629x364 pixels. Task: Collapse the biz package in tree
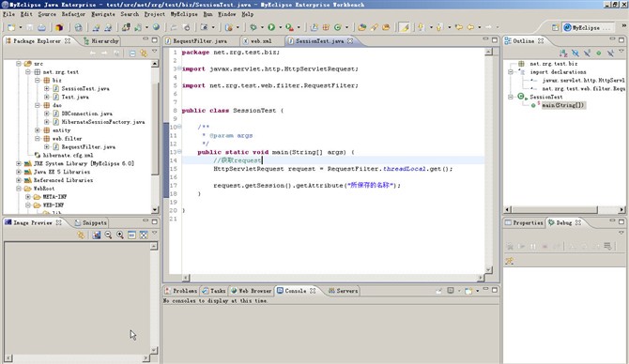[x=38, y=80]
